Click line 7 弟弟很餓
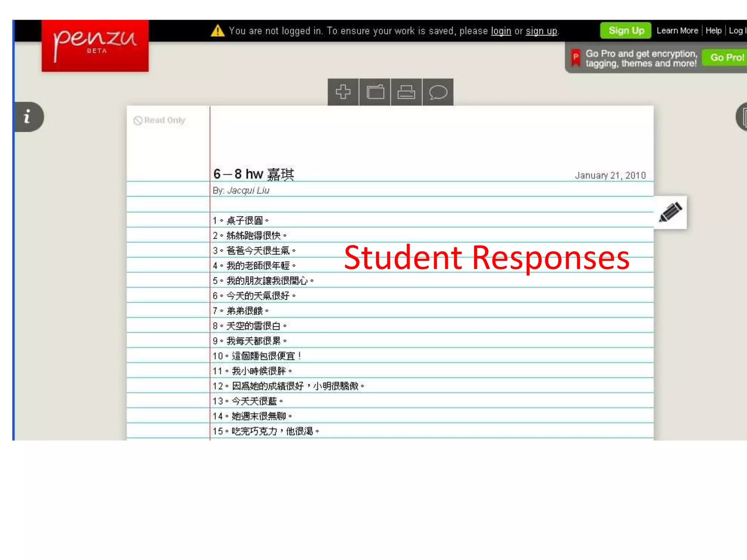This screenshot has width=747, height=560. tap(241, 311)
